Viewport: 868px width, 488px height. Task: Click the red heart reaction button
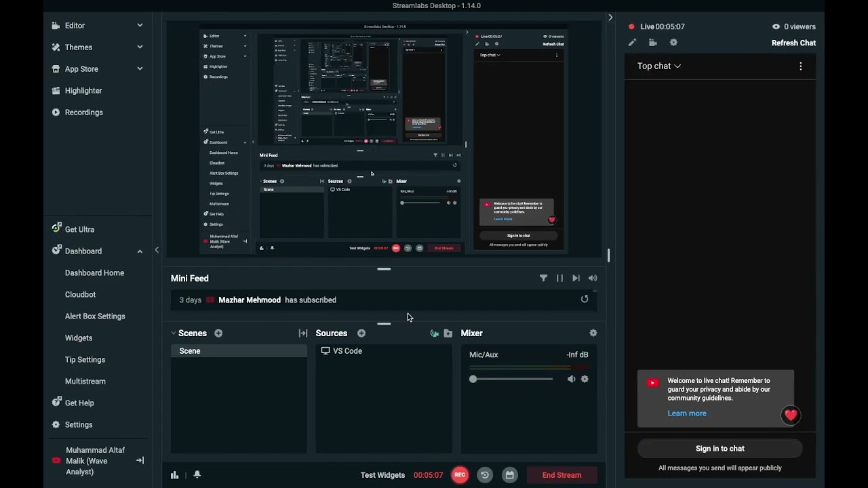tap(791, 415)
